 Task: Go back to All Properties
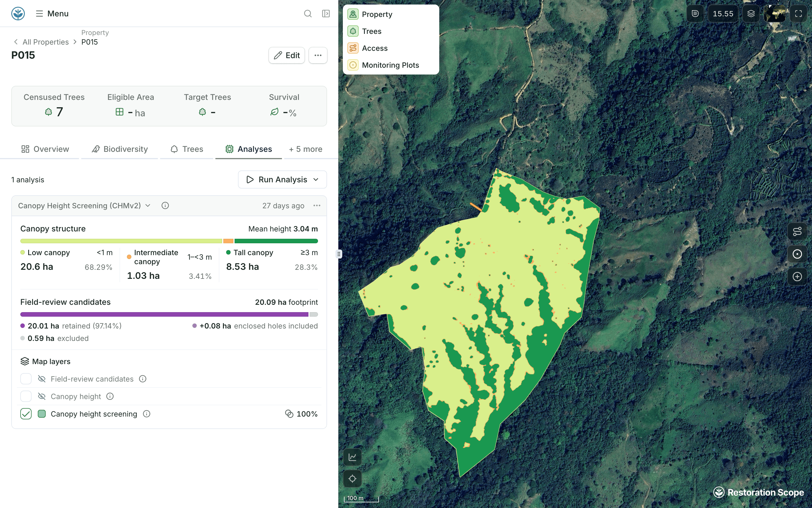[41, 42]
